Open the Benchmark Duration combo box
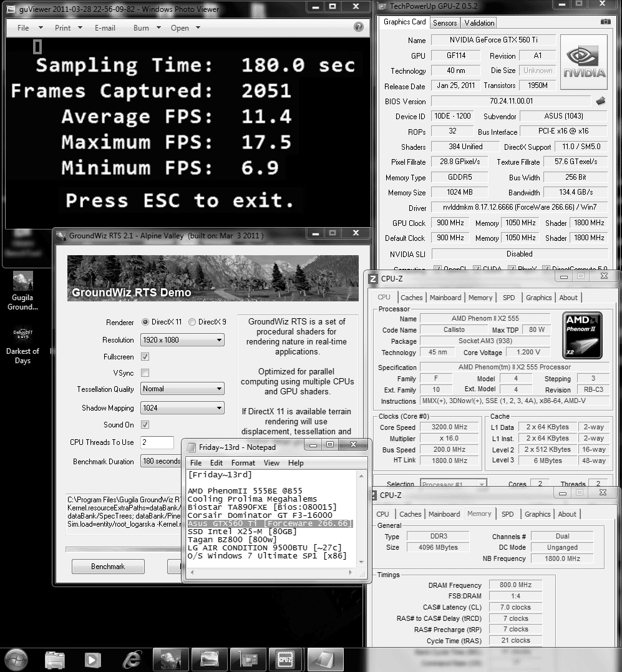This screenshot has width=622, height=672. pos(162,461)
